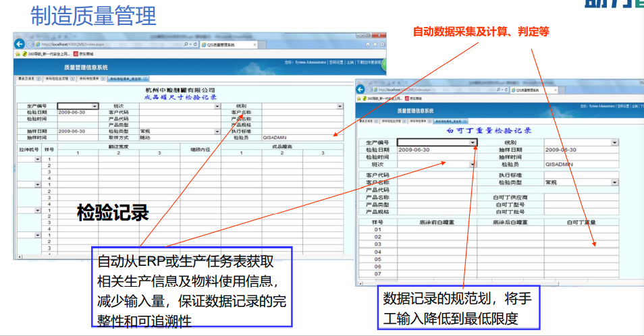This screenshot has width=644, height=336.
Task: Click the home icon in left browser
Action: click(367, 45)
